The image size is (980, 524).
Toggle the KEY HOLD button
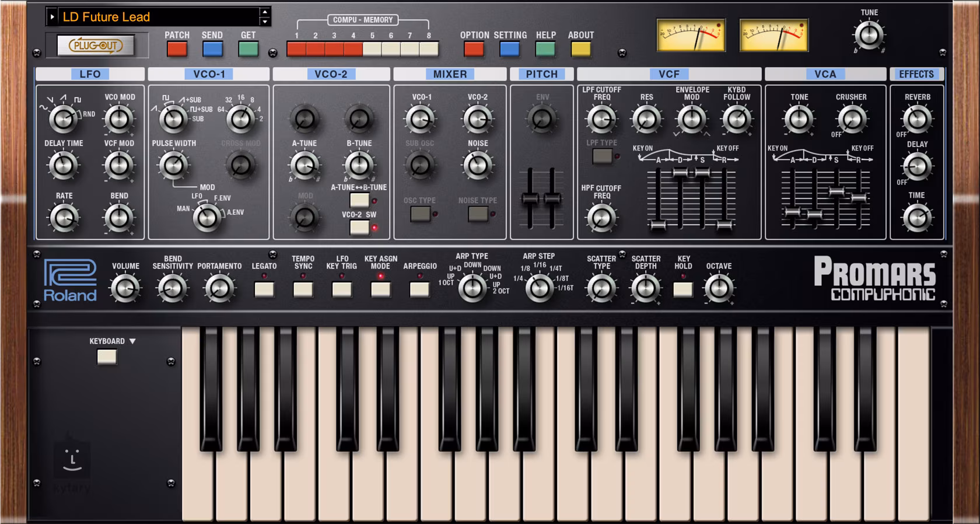click(x=683, y=289)
